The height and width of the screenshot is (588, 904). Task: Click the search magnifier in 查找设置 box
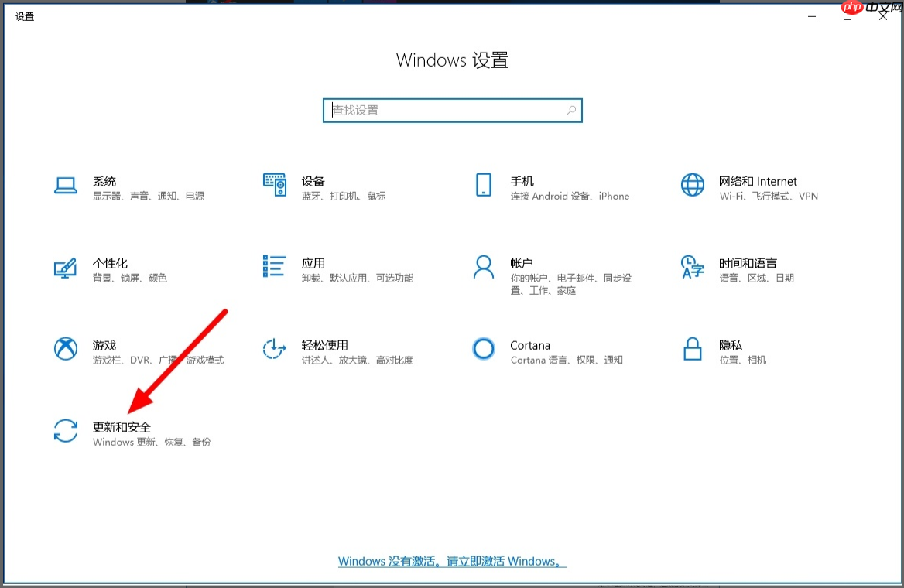point(570,110)
